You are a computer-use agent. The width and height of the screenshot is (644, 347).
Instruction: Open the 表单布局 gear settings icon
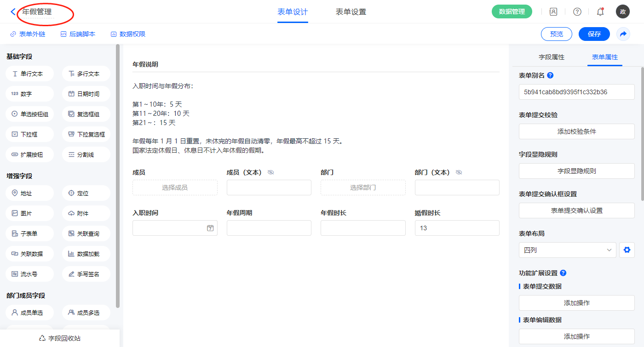627,250
